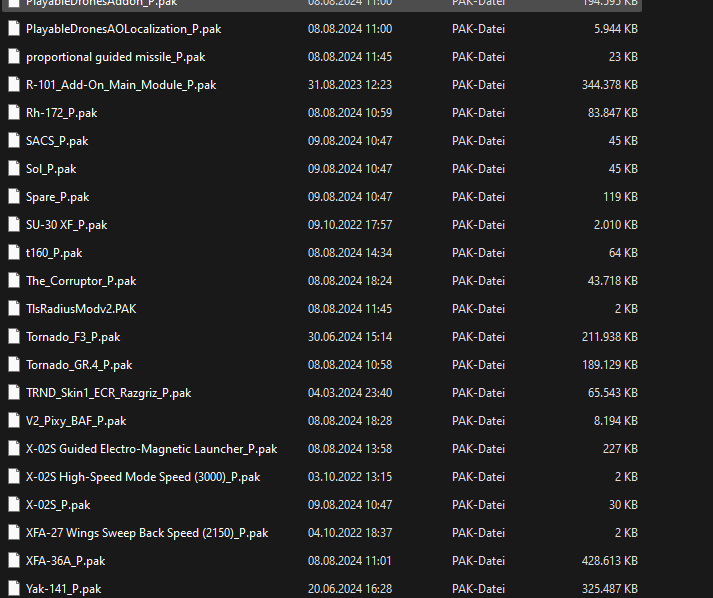Image resolution: width=713 pixels, height=598 pixels.
Task: Click date 31.08.2023 12:23 of R-101 module
Action: click(x=350, y=85)
